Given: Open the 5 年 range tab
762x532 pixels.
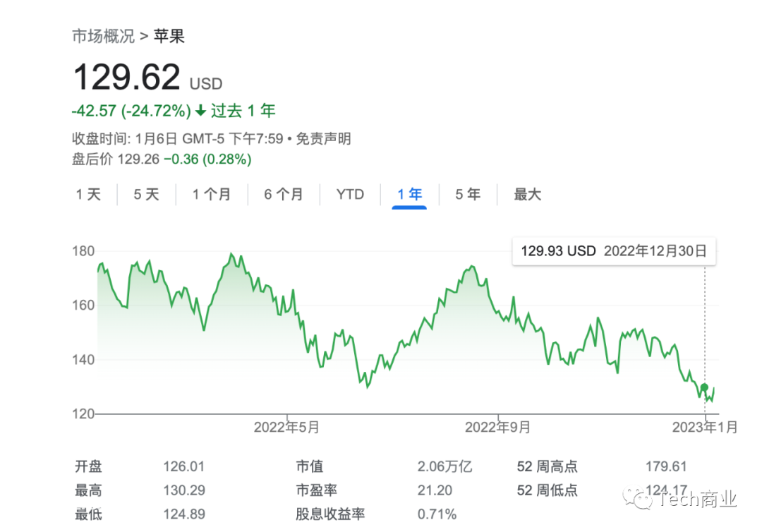Looking at the screenshot, I should click(468, 194).
